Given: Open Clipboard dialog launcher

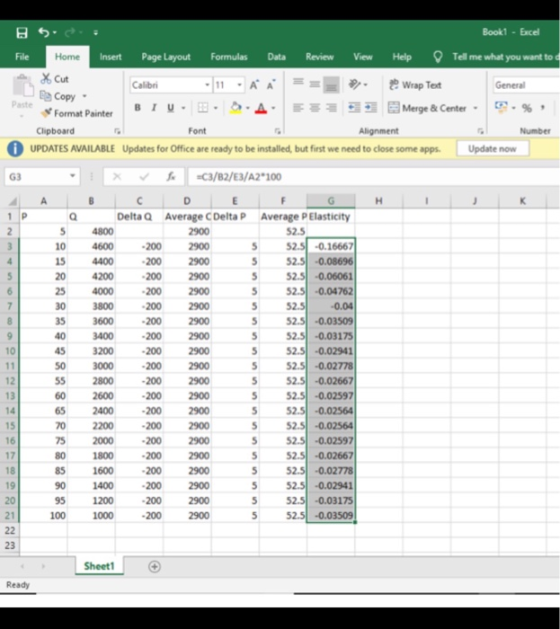Looking at the screenshot, I should [117, 131].
